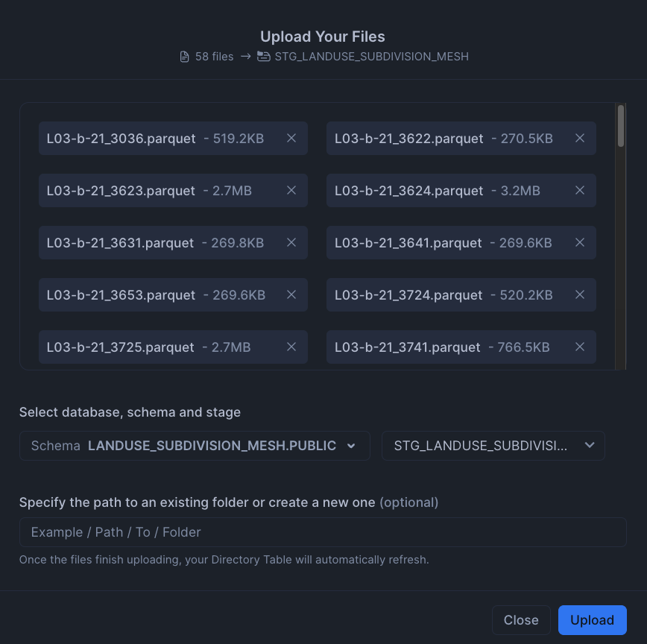Screen dimensions: 647x644
Task: Click the Upload button
Action: (592, 620)
